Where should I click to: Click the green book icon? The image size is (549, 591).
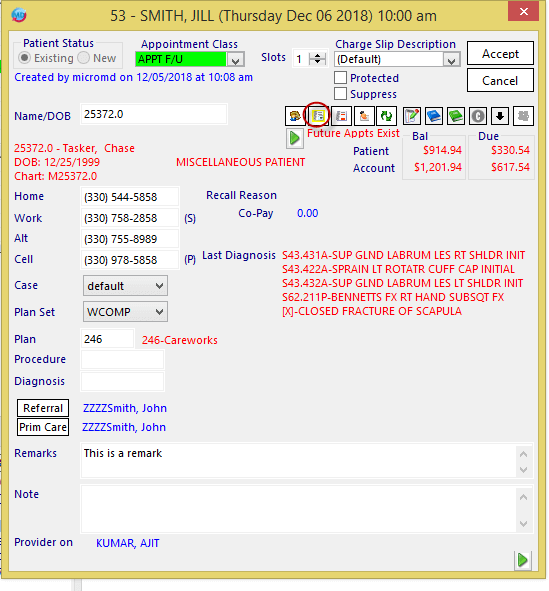click(x=456, y=116)
